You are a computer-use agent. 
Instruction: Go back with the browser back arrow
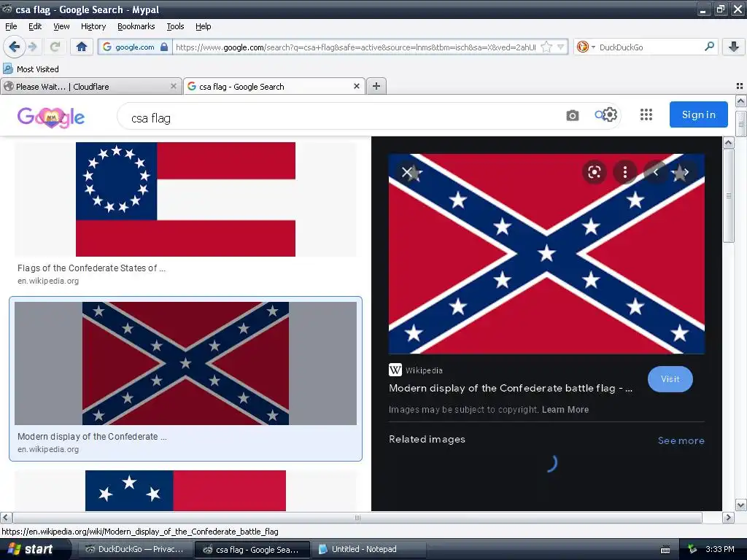[15, 47]
